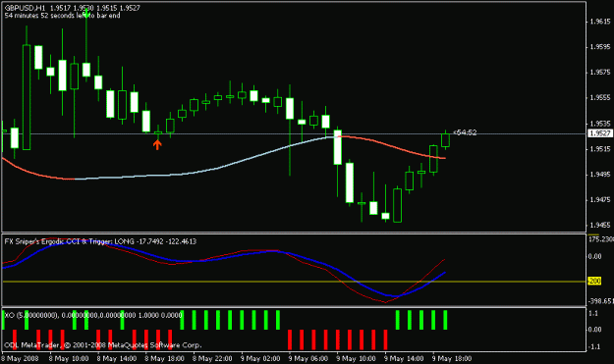This screenshot has height=364, width=614.
Task: Click the '9 May 18:00' time axis label
Action: [x=452, y=358]
